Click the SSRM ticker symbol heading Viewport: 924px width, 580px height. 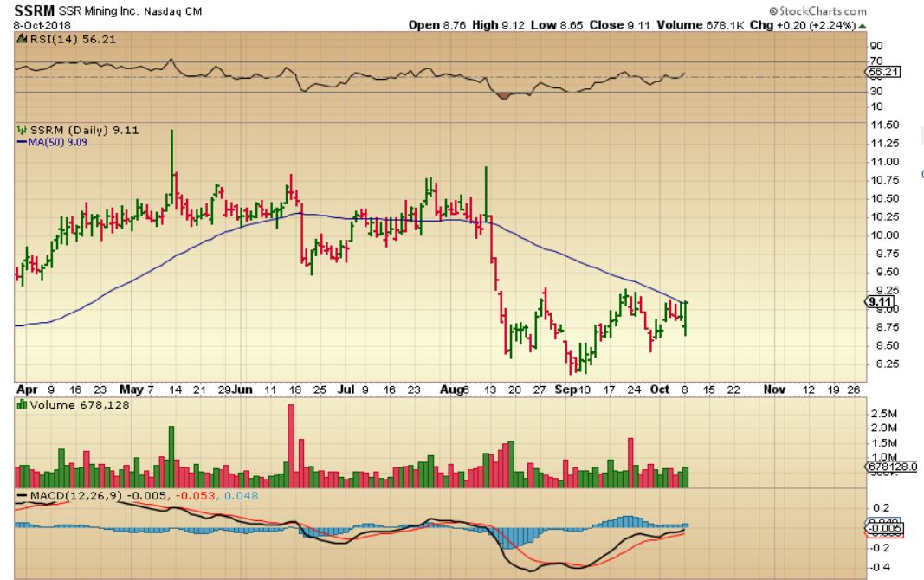click(34, 10)
